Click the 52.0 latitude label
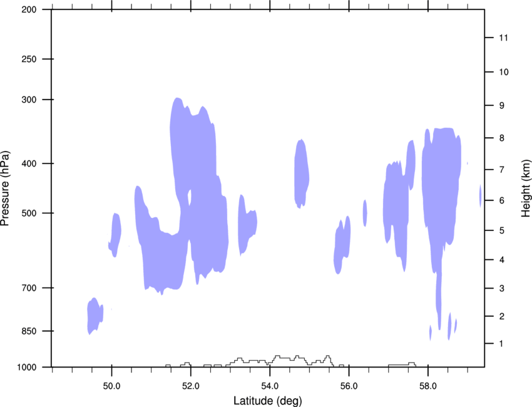 (x=191, y=386)
